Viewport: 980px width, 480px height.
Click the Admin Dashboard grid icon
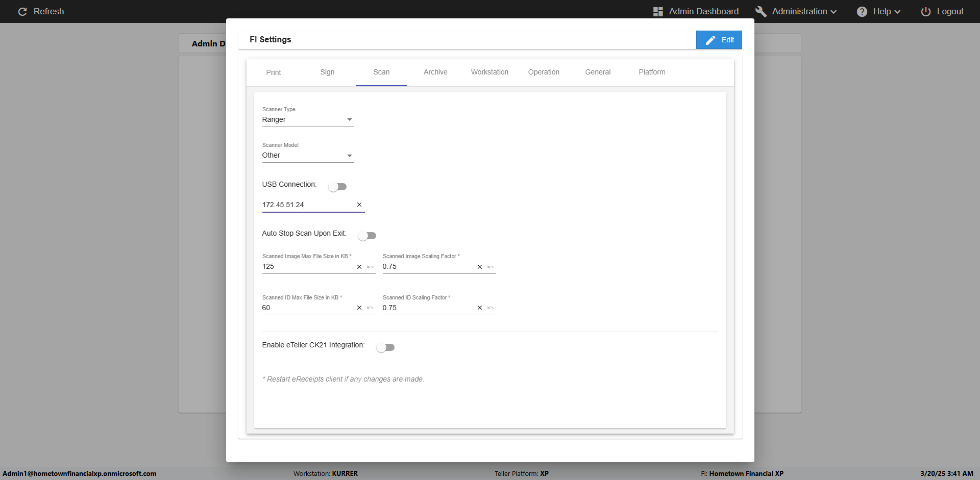pos(658,11)
